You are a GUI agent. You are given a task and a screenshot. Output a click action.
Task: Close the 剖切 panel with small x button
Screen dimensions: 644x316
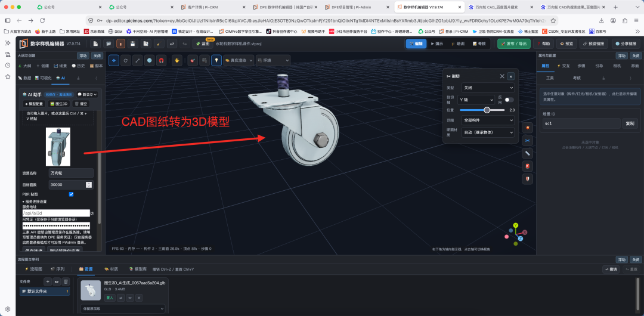tap(510, 76)
